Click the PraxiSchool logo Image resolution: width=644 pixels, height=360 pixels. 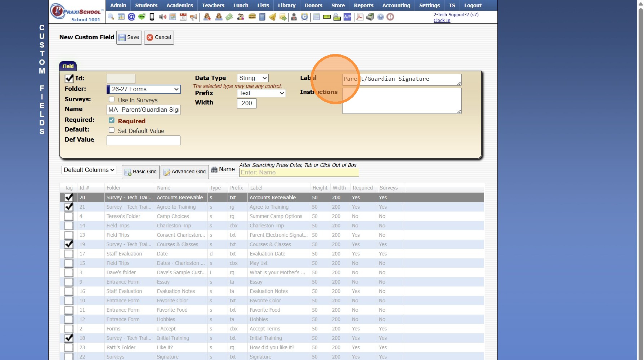pos(76,12)
